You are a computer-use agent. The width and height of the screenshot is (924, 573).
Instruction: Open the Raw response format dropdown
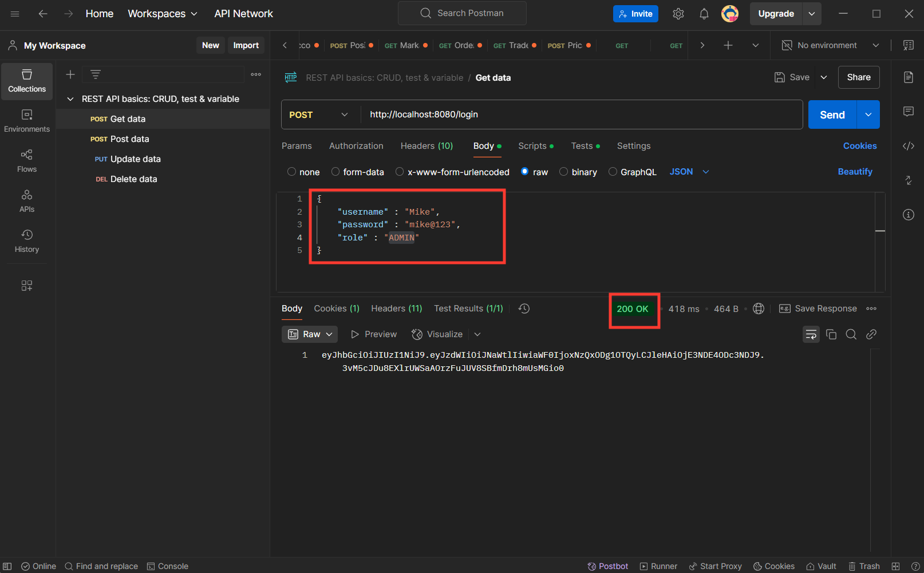coord(310,334)
